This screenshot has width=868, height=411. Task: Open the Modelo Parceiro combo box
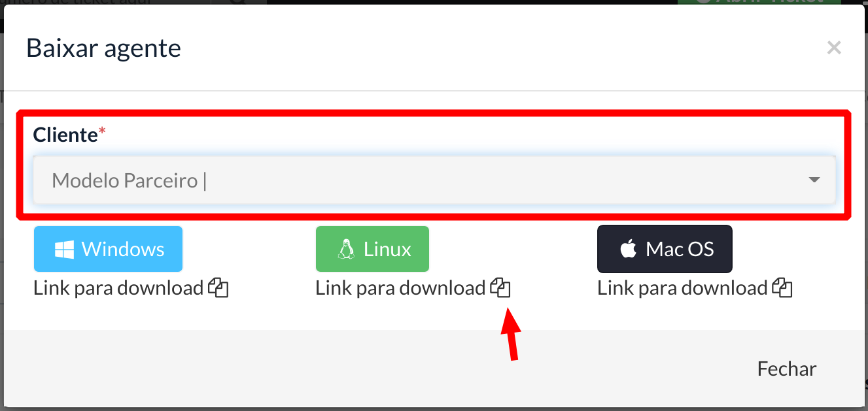tap(434, 180)
